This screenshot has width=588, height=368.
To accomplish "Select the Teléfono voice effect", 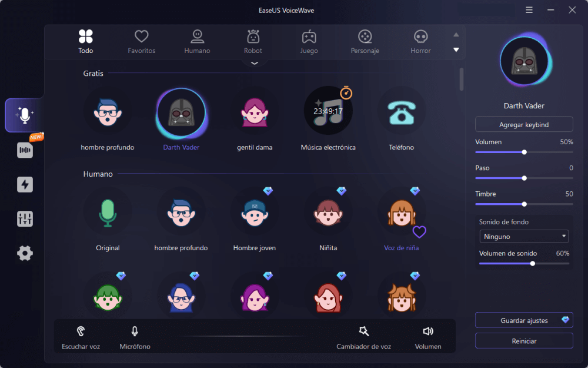I will click(x=402, y=111).
